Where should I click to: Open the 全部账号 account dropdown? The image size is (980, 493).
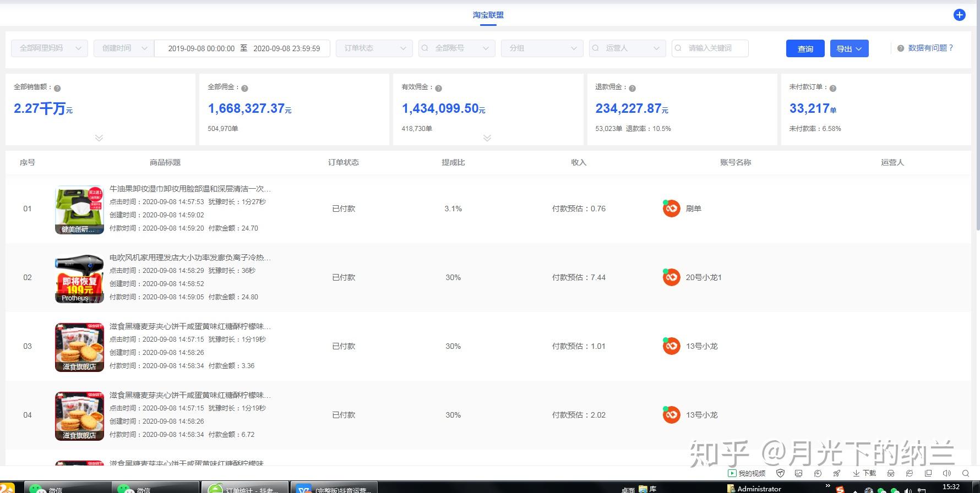click(457, 48)
